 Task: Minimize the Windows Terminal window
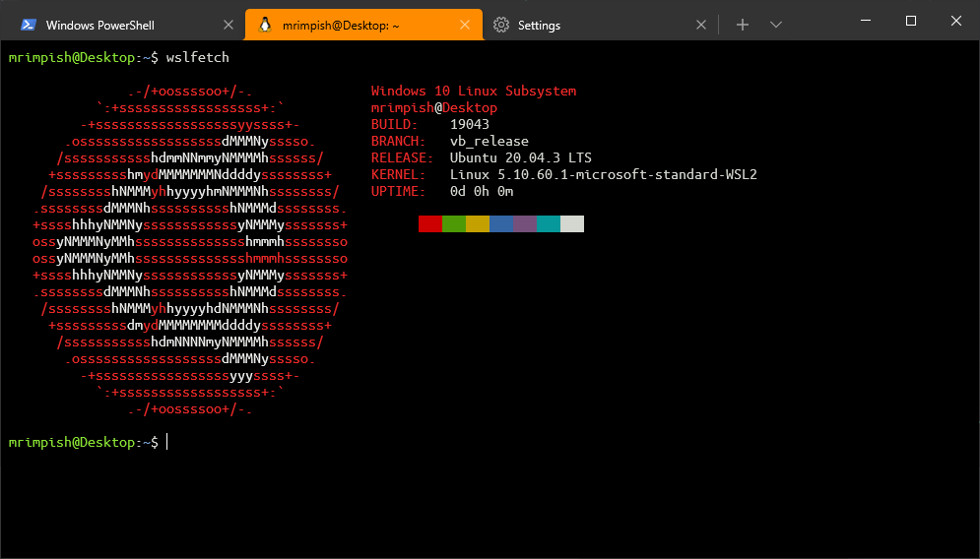click(865, 21)
